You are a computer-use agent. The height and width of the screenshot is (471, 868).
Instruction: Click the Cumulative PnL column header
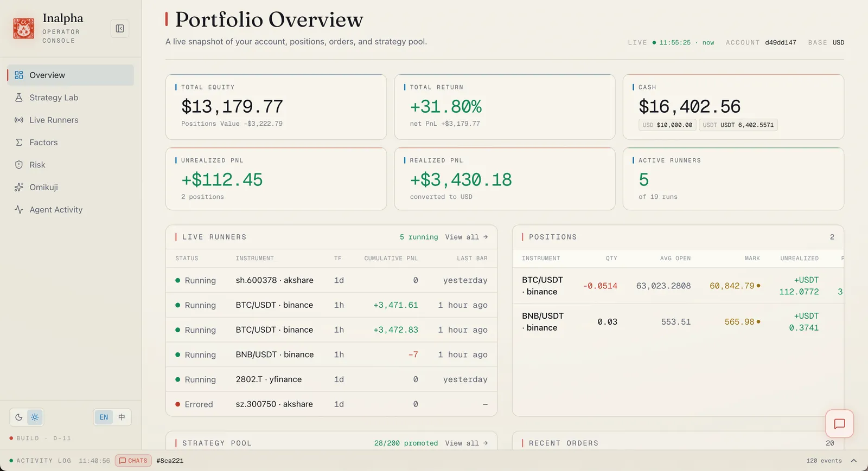391,259
